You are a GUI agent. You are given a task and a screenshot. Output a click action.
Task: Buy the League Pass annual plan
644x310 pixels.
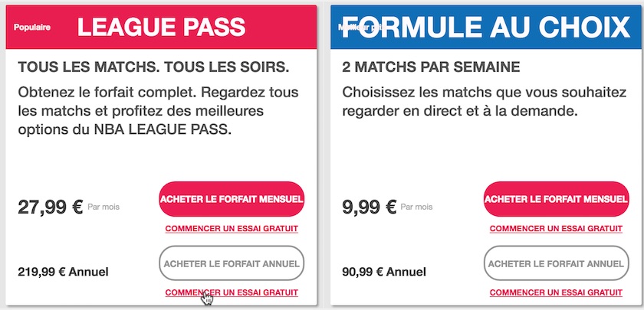232,263
